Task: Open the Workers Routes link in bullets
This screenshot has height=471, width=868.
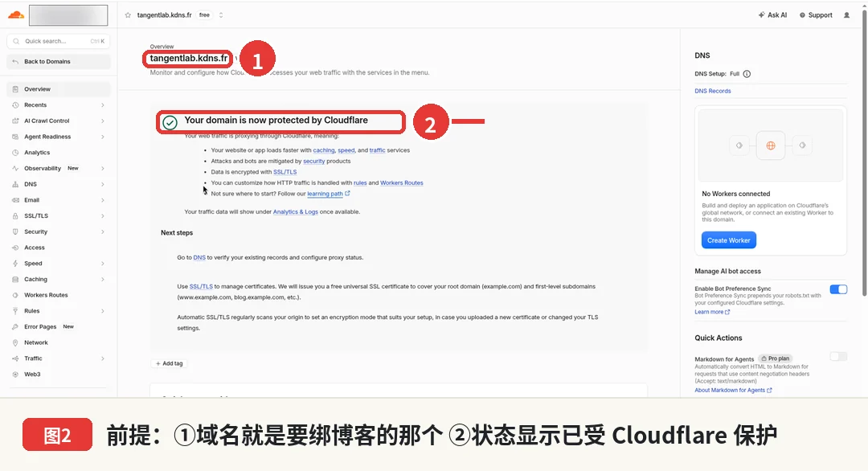Action: pos(401,182)
